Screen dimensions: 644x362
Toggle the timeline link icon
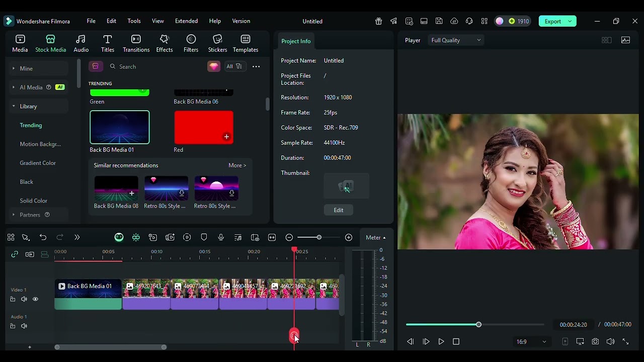[15, 254]
